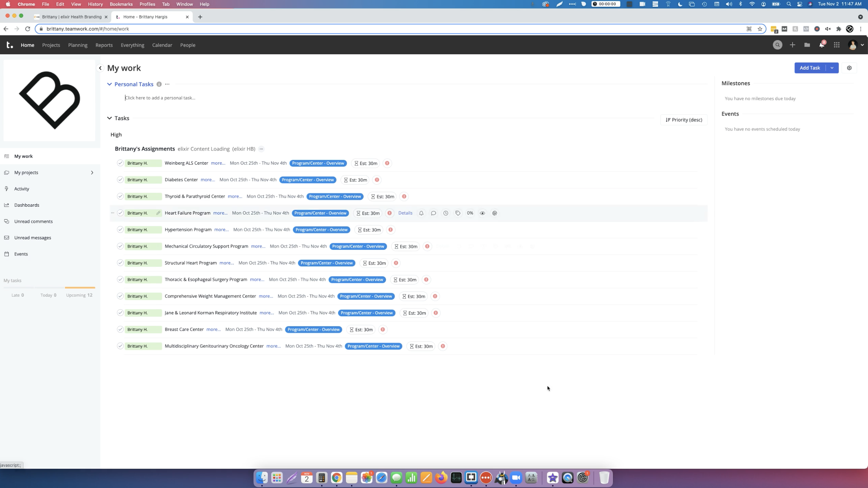Open the My work settings gear icon
The height and width of the screenshot is (488, 868).
[849, 68]
